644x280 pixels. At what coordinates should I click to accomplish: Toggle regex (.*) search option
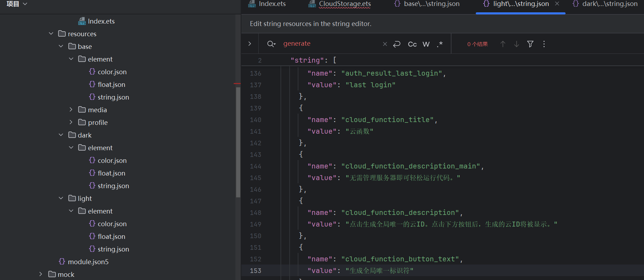(440, 44)
